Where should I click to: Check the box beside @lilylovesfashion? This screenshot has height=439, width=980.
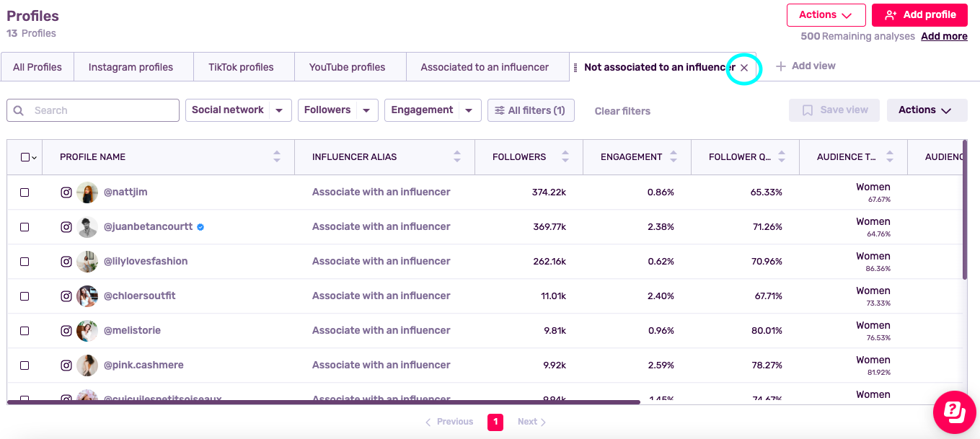pyautogui.click(x=25, y=262)
